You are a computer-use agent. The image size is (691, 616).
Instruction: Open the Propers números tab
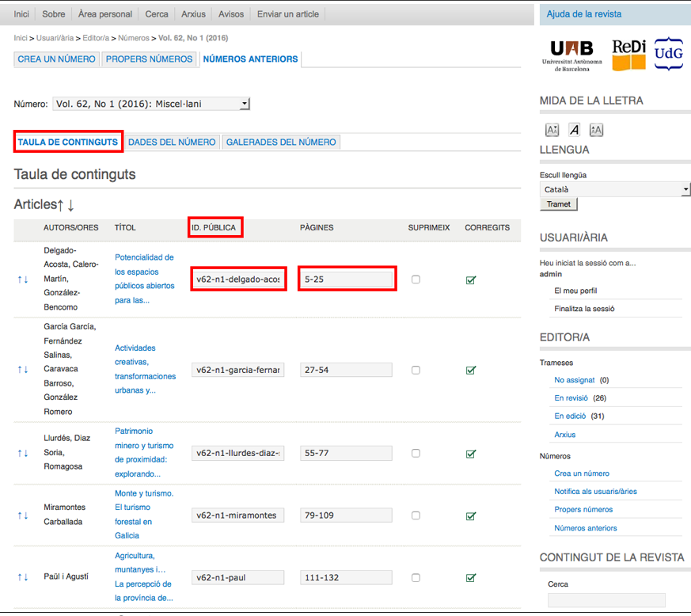[150, 59]
